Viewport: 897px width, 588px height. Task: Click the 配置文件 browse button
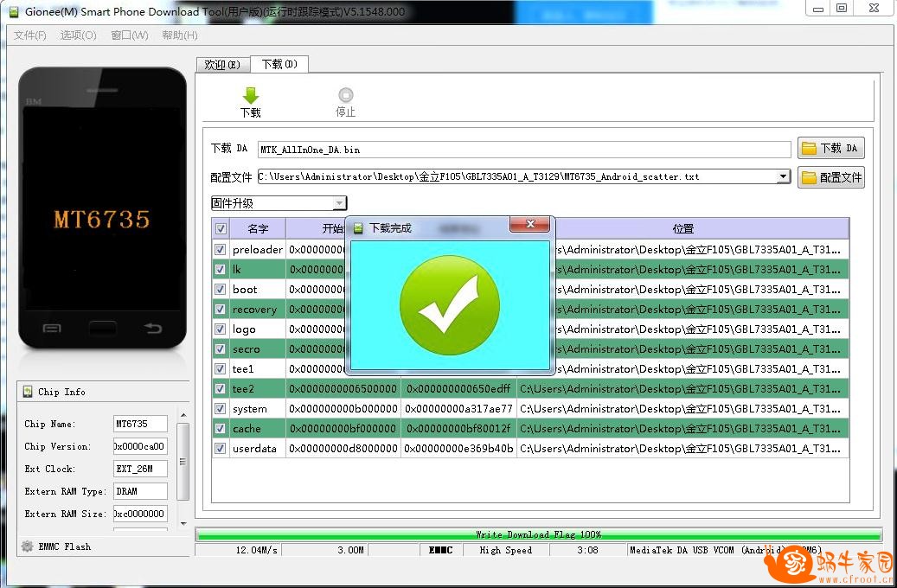coord(830,177)
